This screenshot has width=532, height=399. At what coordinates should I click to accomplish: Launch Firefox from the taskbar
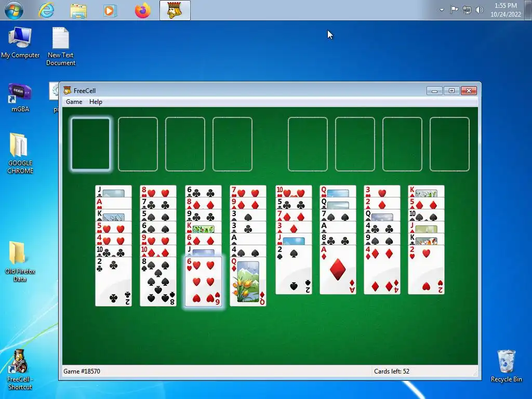pyautogui.click(x=142, y=10)
